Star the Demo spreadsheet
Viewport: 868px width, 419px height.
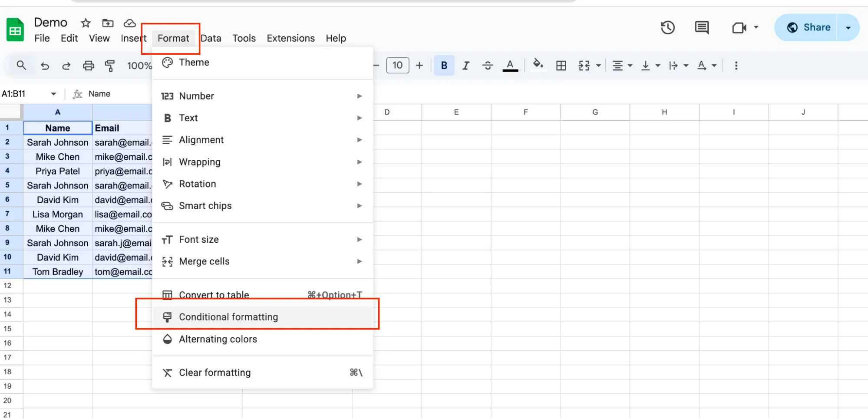[x=86, y=23]
